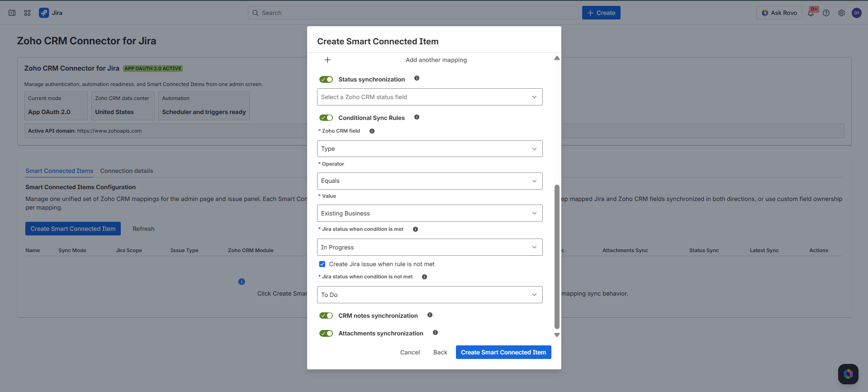Click the Jira Scope column header

(x=128, y=250)
